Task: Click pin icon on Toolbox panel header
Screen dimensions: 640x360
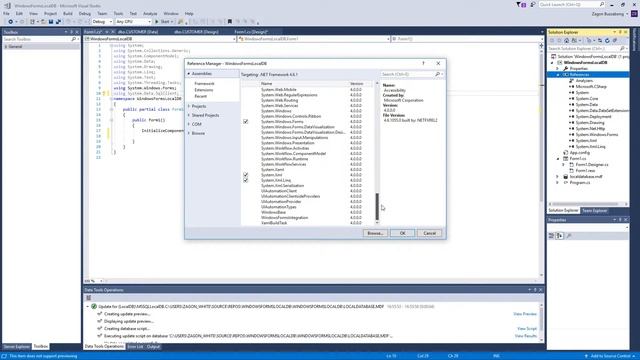Action: (x=71, y=32)
